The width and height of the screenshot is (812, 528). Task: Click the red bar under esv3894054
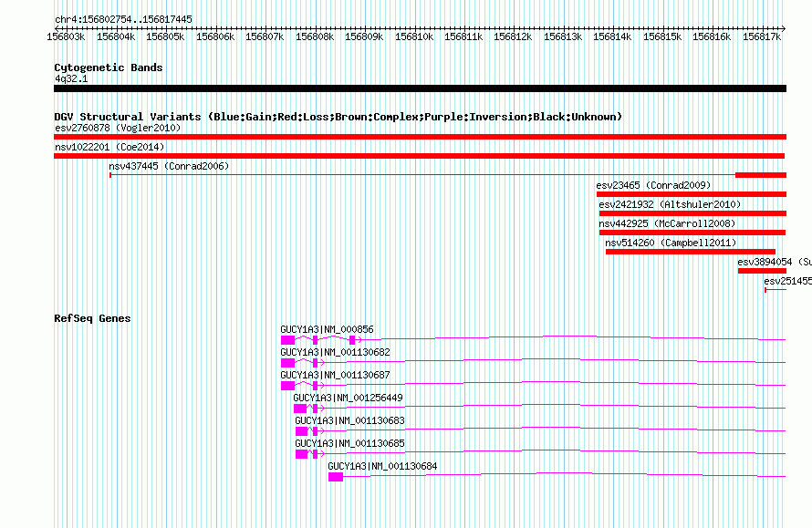[x=762, y=271]
